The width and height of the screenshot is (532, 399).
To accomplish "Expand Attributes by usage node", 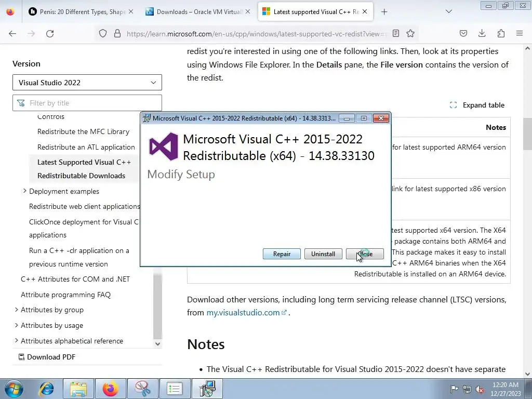I will click(16, 325).
